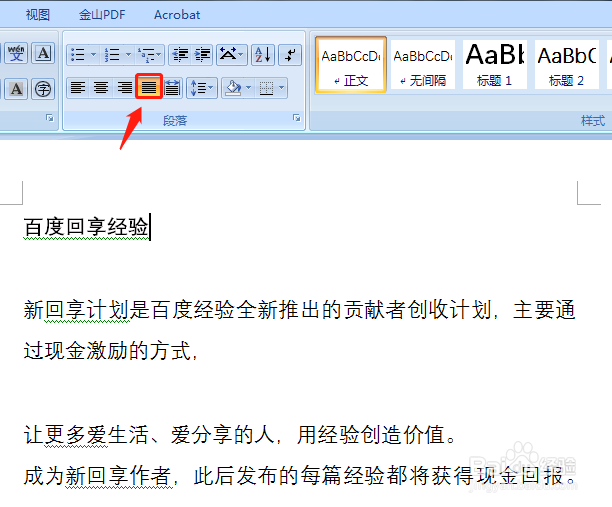Apply the 无间隔 style
This screenshot has width=612, height=507.
tap(423, 65)
